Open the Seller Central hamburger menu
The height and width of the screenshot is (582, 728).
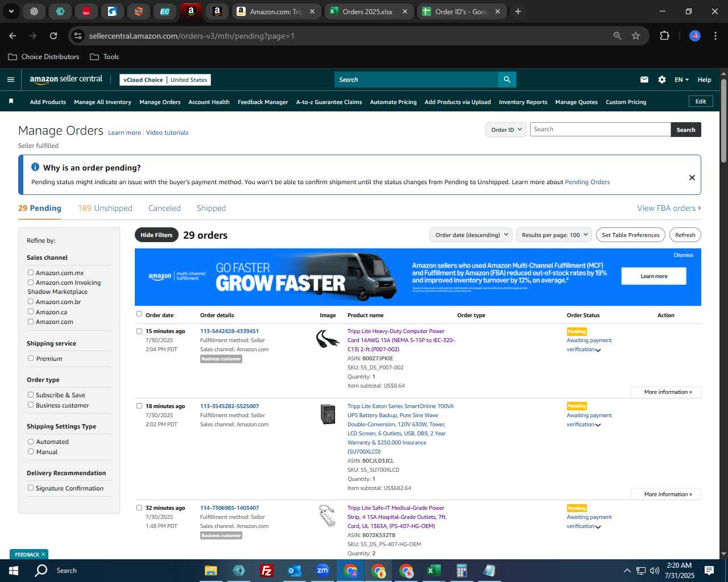(x=11, y=80)
